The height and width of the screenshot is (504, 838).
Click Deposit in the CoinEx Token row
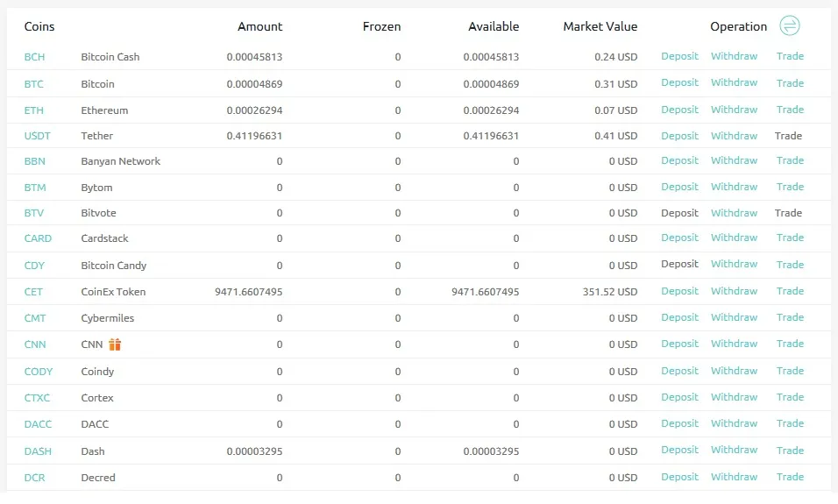[680, 291]
